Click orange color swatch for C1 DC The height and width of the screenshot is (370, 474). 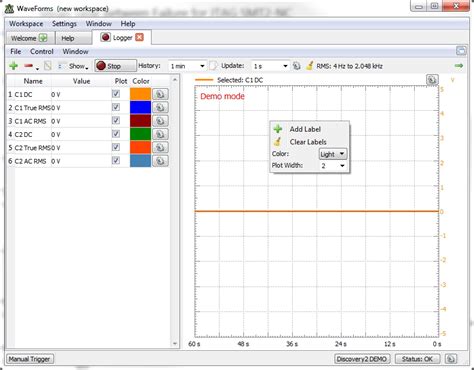(x=140, y=94)
